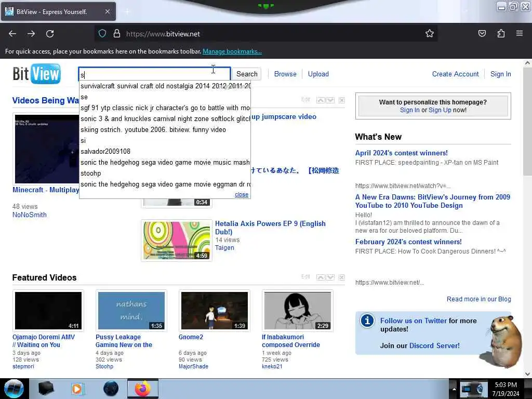Screen dimensions: 532x399
Task: Open the Minecraft Multiplayer video thumbnail
Action: [x=47, y=149]
